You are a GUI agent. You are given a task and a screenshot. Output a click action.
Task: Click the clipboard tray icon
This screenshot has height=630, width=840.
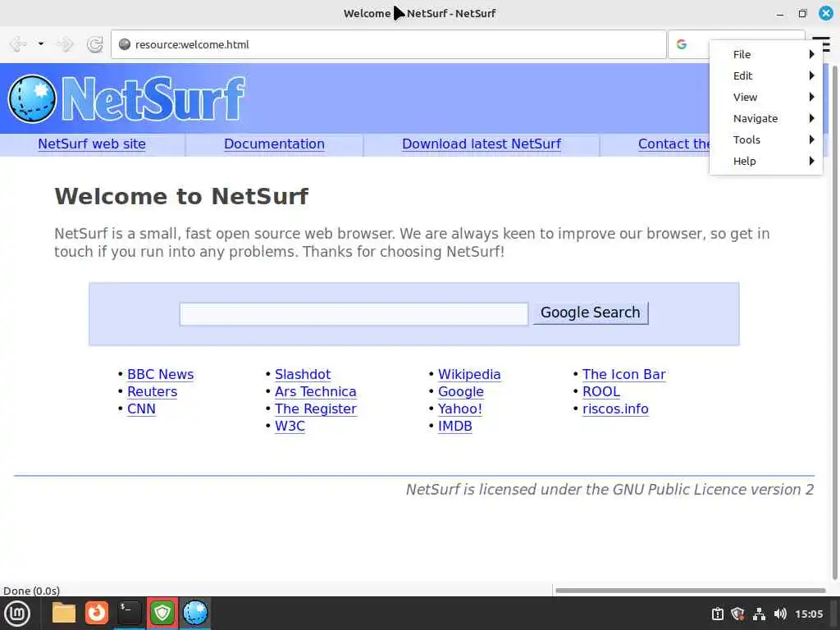click(x=717, y=614)
